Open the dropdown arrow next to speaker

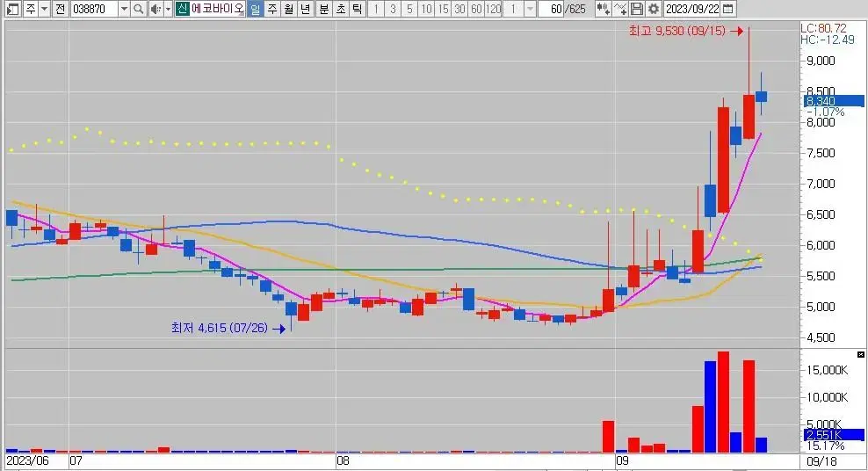pyautogui.click(x=169, y=9)
